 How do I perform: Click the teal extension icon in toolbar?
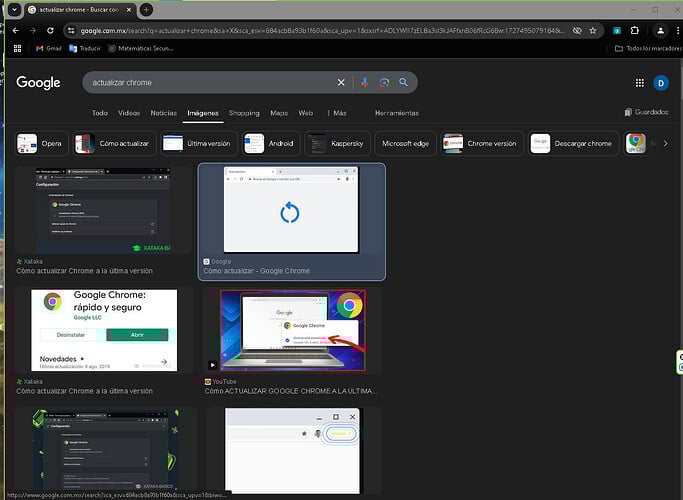(x=617, y=30)
